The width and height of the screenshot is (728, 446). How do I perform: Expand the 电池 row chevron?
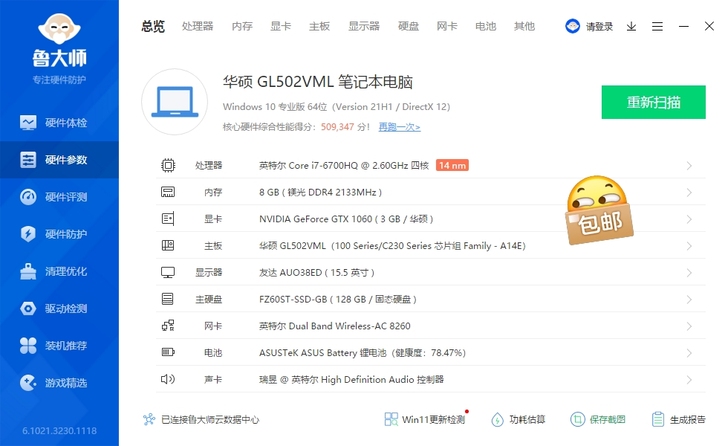click(x=689, y=353)
